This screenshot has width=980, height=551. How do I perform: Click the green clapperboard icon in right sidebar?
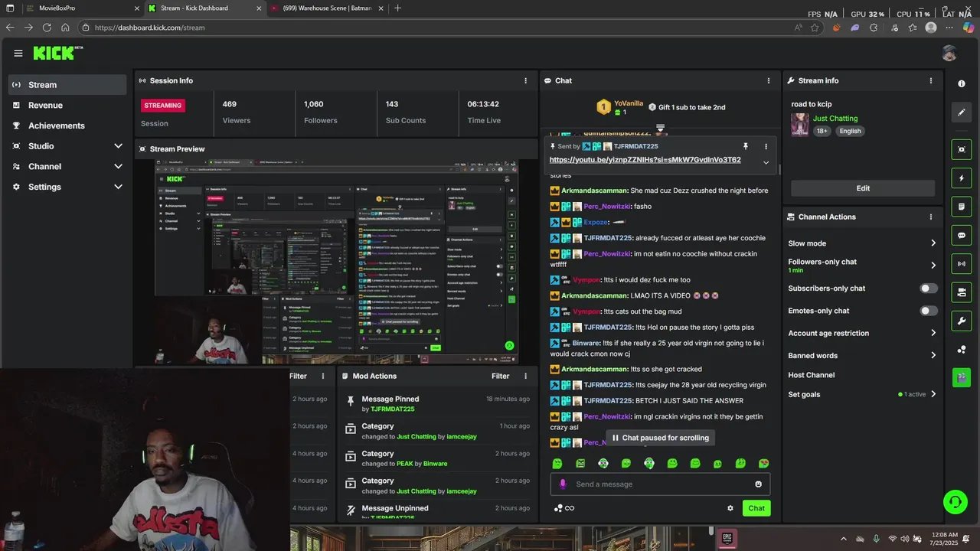tap(962, 377)
